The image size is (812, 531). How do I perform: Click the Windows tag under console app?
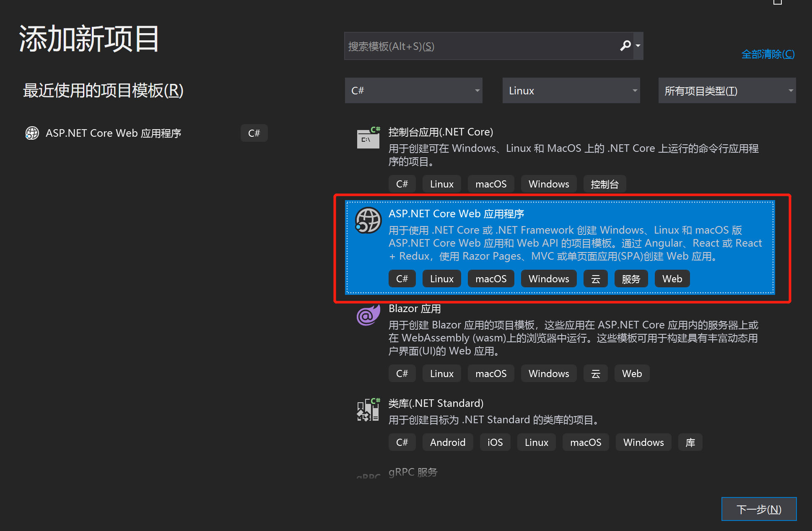point(549,184)
